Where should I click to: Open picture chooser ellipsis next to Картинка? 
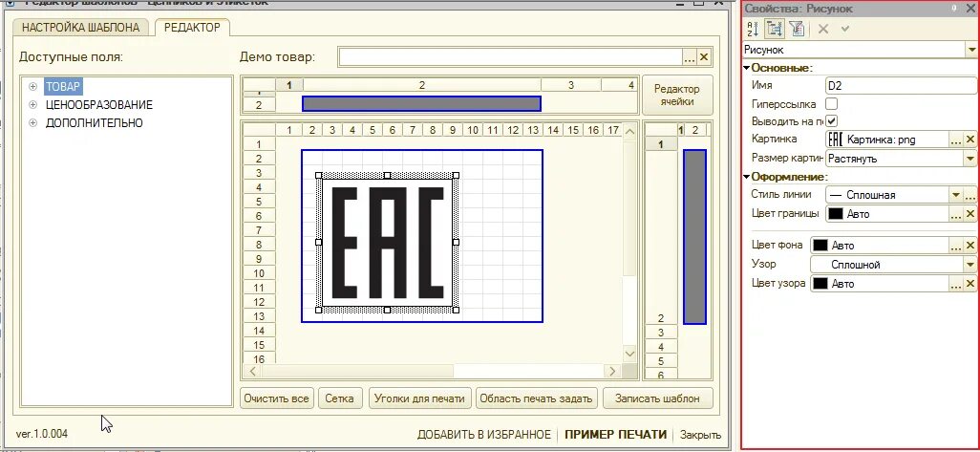point(955,140)
